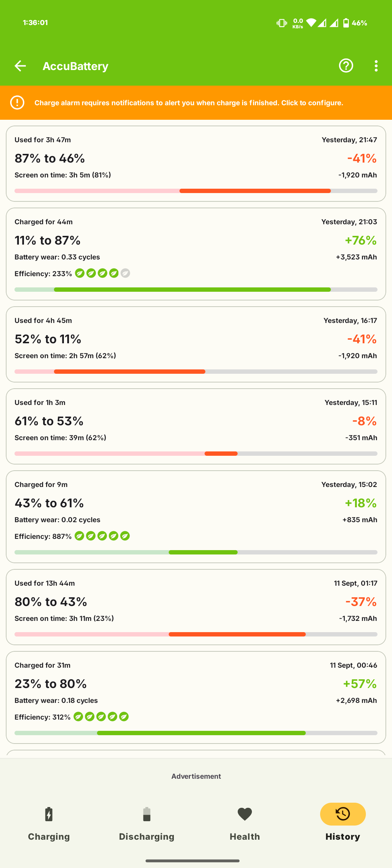Click the charge alarm notification banner text
The width and height of the screenshot is (392, 868).
pyautogui.click(x=189, y=103)
